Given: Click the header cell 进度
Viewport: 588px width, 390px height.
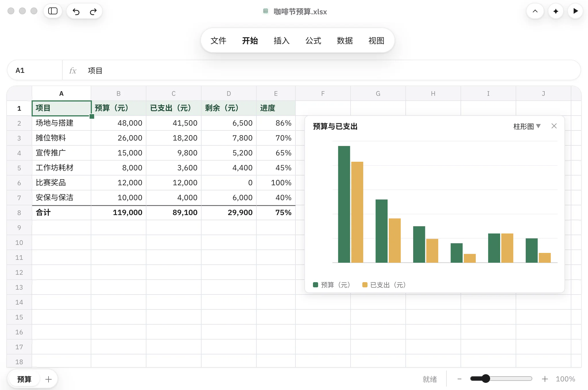Looking at the screenshot, I should click(276, 108).
